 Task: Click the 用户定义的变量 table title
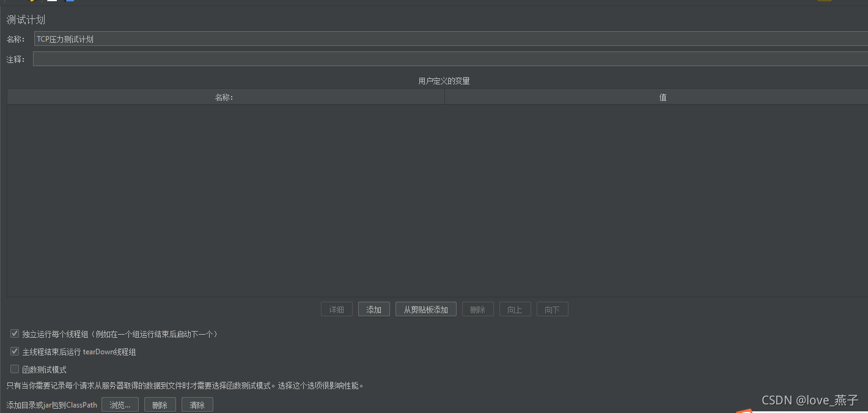(x=444, y=81)
